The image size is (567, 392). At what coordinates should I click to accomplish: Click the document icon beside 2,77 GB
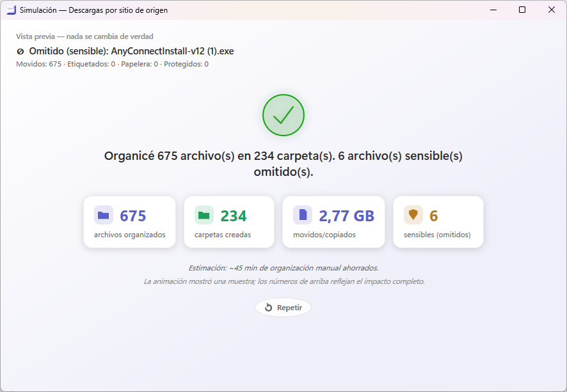[x=303, y=216]
